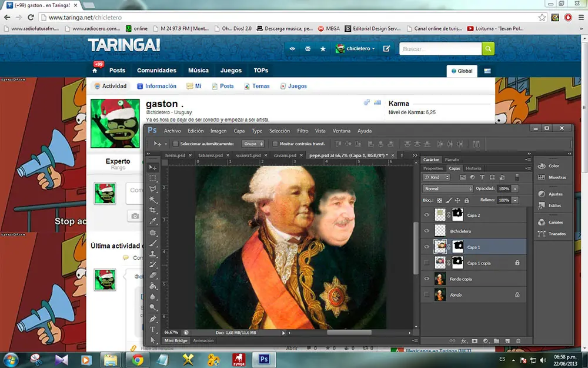This screenshot has height=368, width=588.
Task: Open the Animación tab
Action: [203, 340]
